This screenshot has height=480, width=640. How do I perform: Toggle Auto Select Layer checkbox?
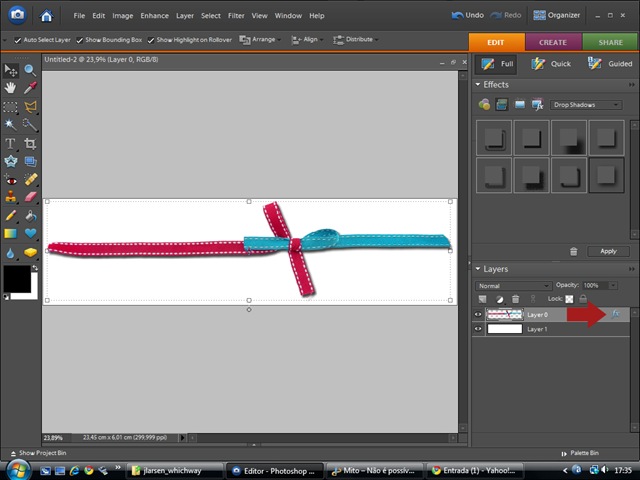(18, 40)
